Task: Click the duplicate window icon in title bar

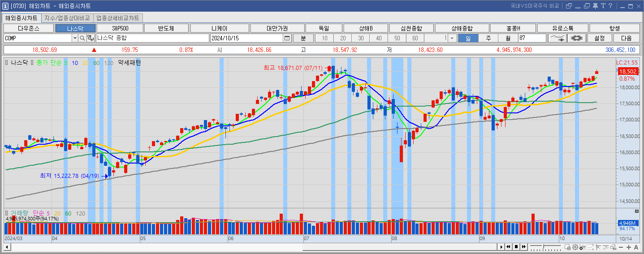Action: click(x=587, y=6)
